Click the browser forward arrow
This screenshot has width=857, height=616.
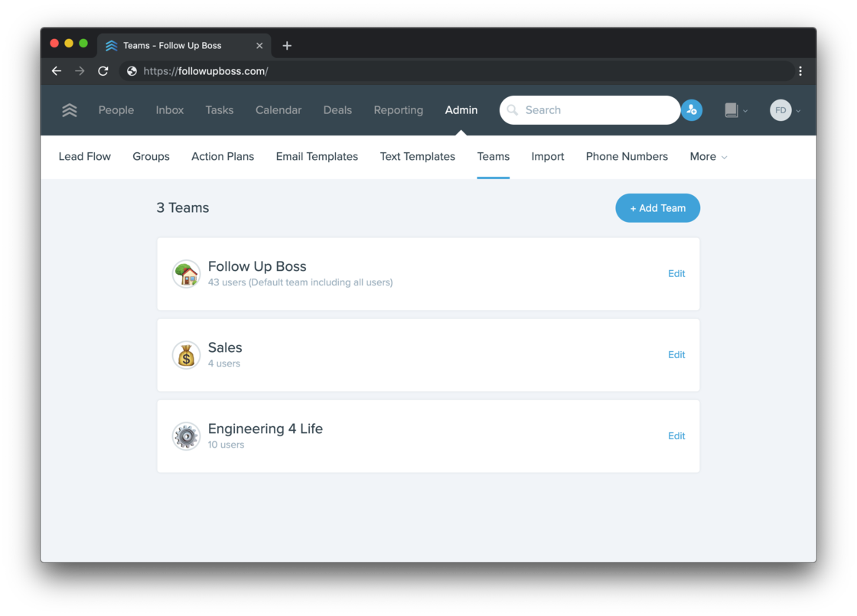80,71
